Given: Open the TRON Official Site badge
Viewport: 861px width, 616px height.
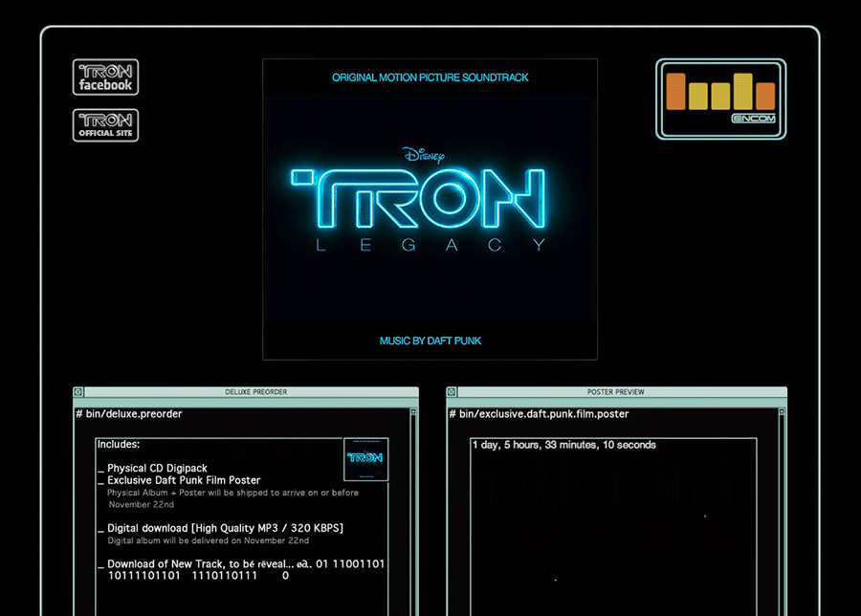Looking at the screenshot, I should click(x=105, y=125).
